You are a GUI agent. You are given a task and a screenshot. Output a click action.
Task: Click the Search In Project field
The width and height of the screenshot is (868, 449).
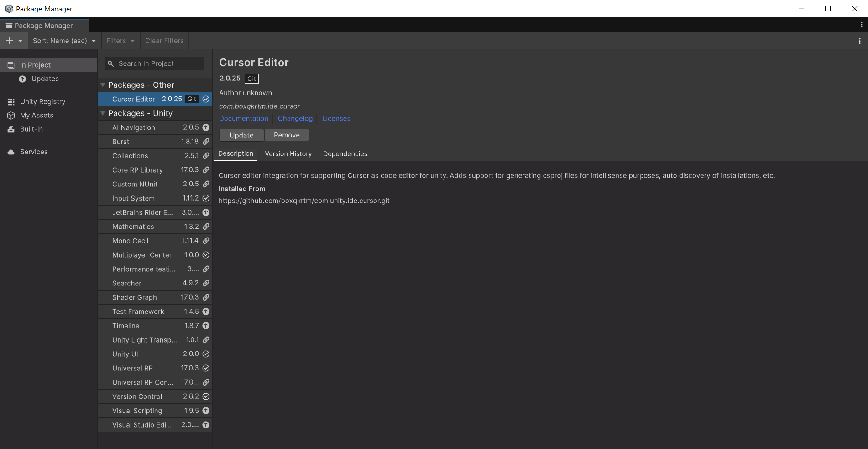click(155, 63)
